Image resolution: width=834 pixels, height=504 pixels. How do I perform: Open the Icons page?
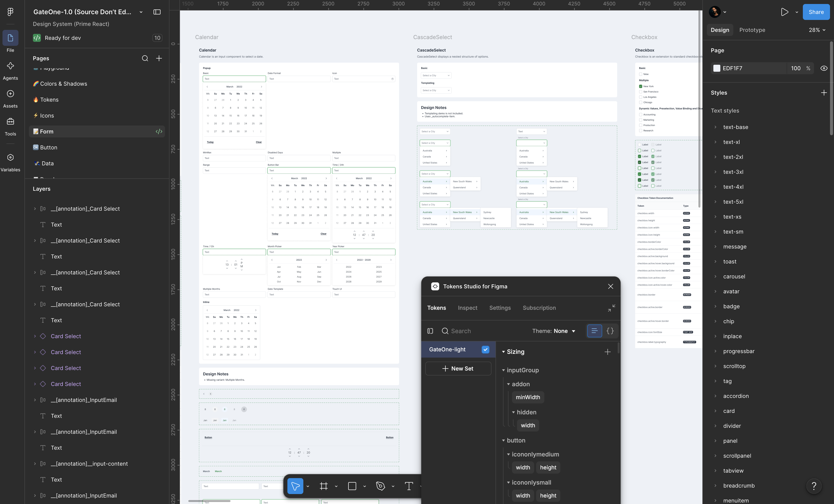click(97, 116)
